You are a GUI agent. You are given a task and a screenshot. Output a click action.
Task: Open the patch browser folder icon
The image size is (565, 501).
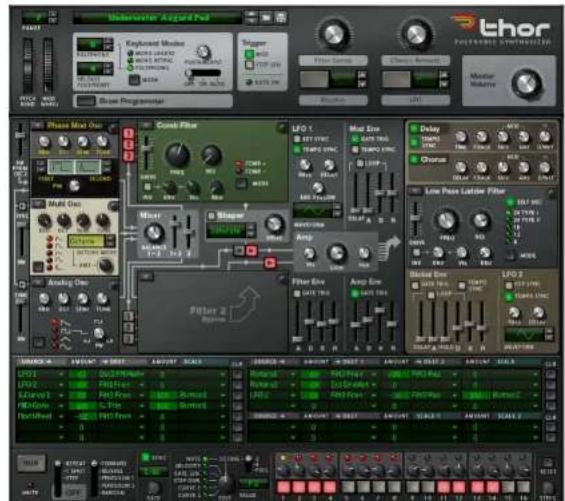(x=266, y=17)
